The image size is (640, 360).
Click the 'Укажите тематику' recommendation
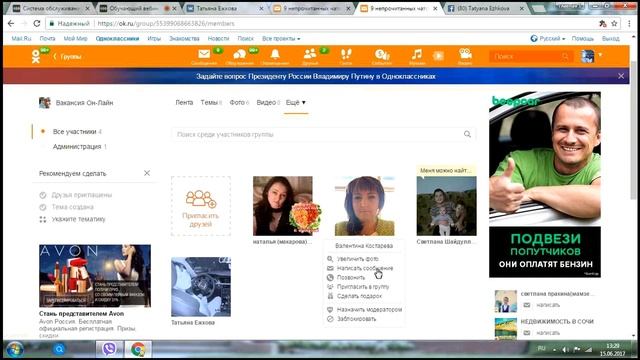point(78,219)
